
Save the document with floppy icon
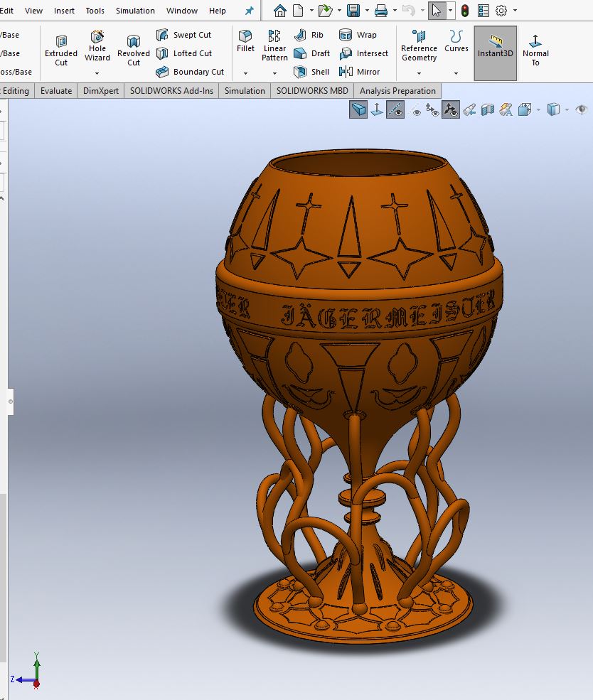coord(353,10)
